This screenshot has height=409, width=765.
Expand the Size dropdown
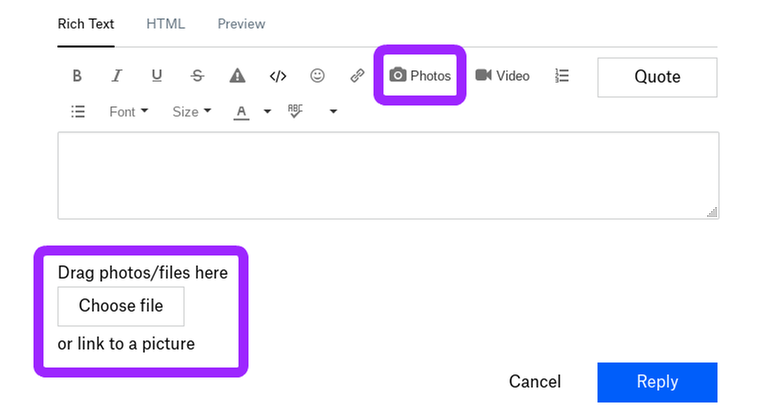(x=191, y=112)
